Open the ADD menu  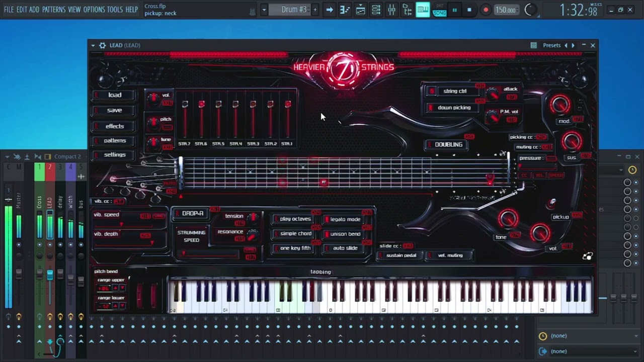[34, 10]
